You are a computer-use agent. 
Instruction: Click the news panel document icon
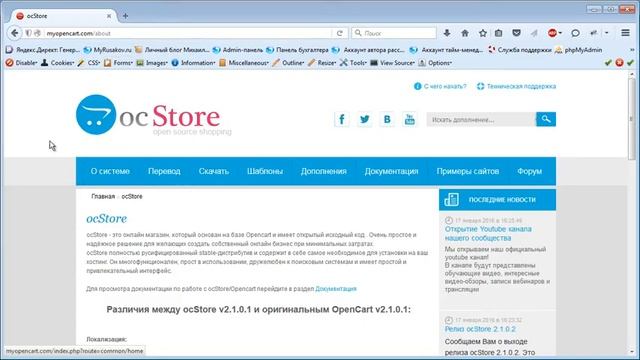(x=451, y=200)
